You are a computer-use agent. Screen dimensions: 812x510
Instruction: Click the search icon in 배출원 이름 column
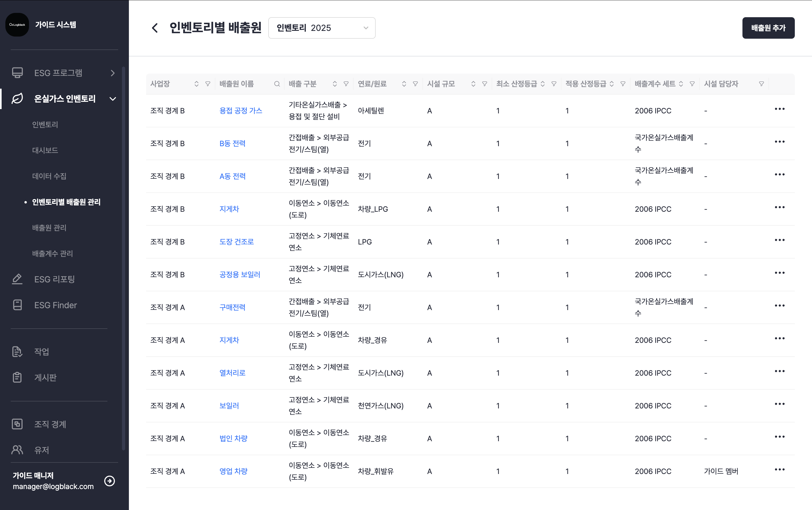click(277, 84)
